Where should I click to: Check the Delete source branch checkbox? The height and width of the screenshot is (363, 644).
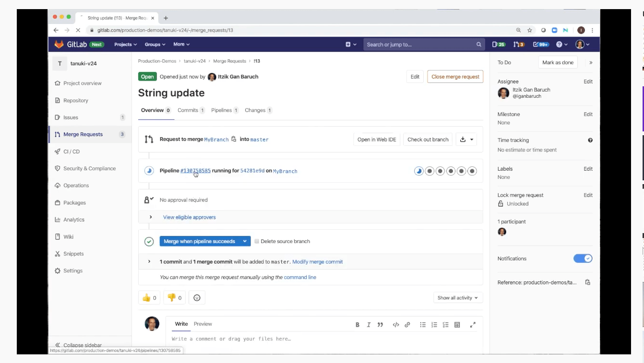257,241
